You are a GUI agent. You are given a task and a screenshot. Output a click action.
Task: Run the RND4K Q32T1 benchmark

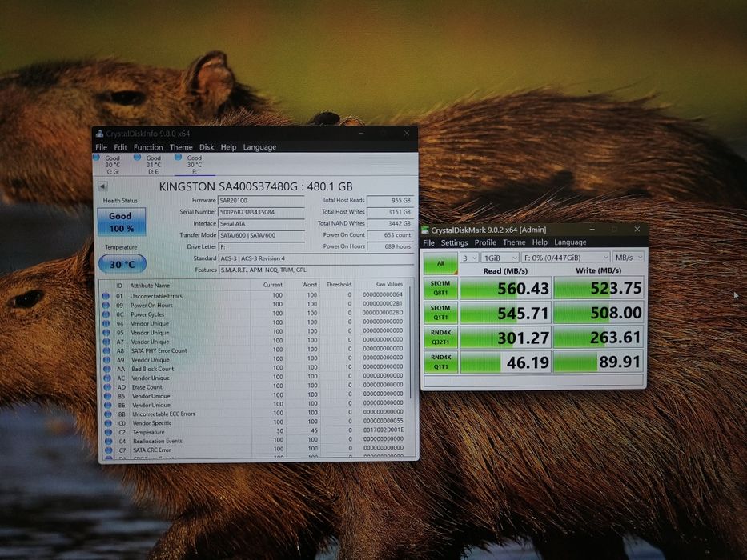pos(440,338)
